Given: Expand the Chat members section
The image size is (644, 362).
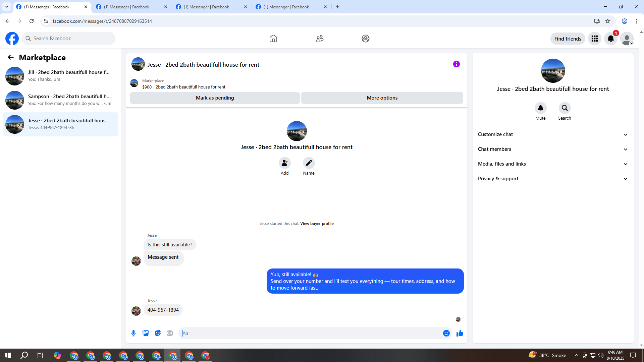Looking at the screenshot, I should click(552, 149).
